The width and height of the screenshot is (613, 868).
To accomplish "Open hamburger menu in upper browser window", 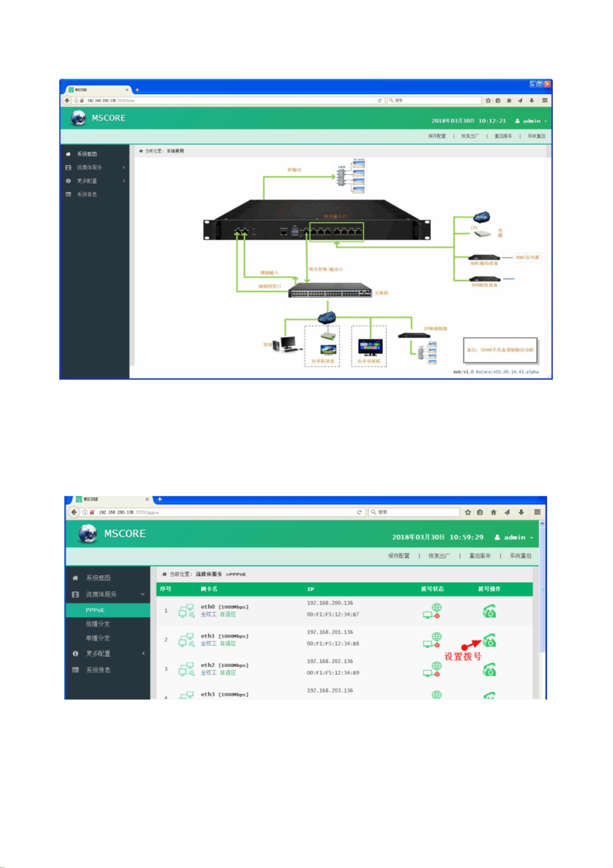I will (545, 101).
